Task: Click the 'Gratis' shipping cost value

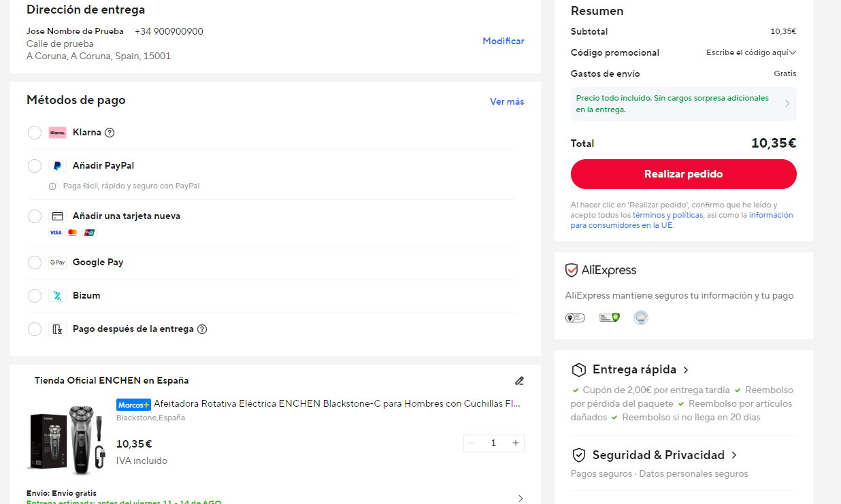Action: coord(785,73)
